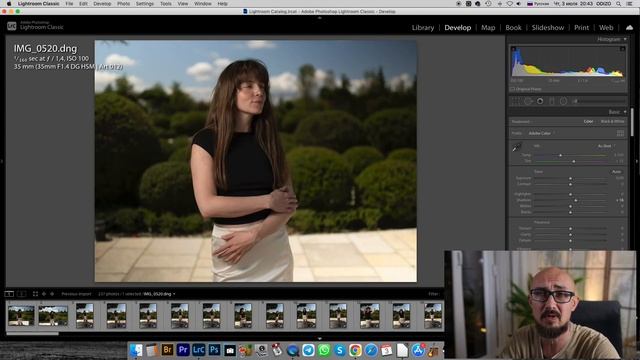
Task: Click the main window display icon in filmstrip bar
Action: click(9, 294)
